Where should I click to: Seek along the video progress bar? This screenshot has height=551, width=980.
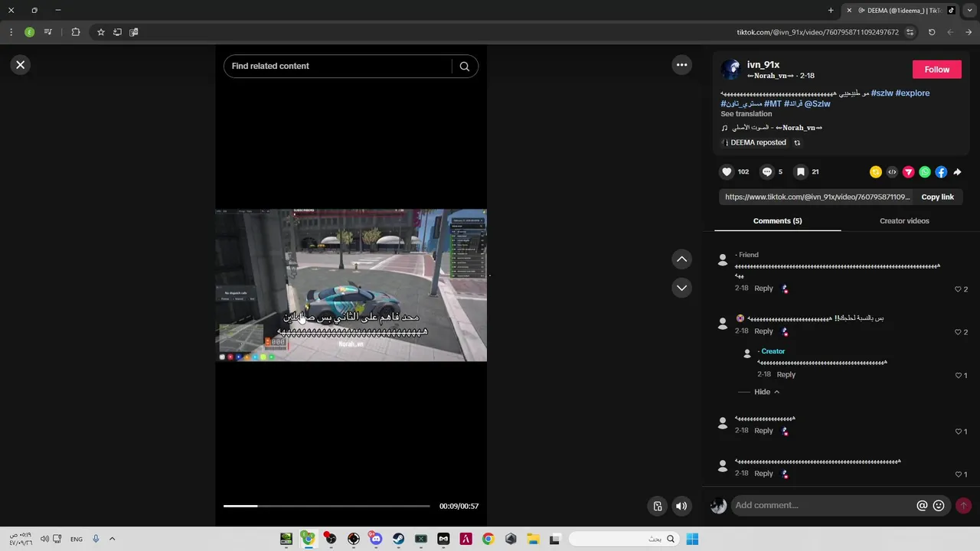(x=327, y=506)
